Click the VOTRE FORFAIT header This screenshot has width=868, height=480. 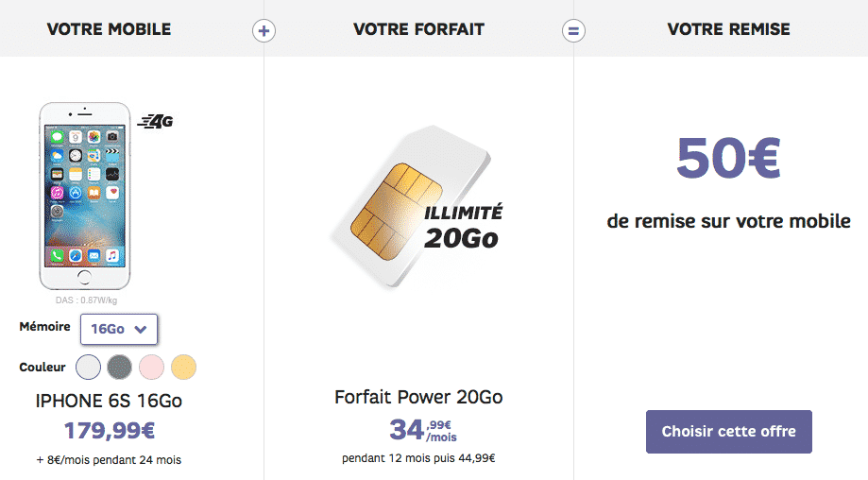419,28
